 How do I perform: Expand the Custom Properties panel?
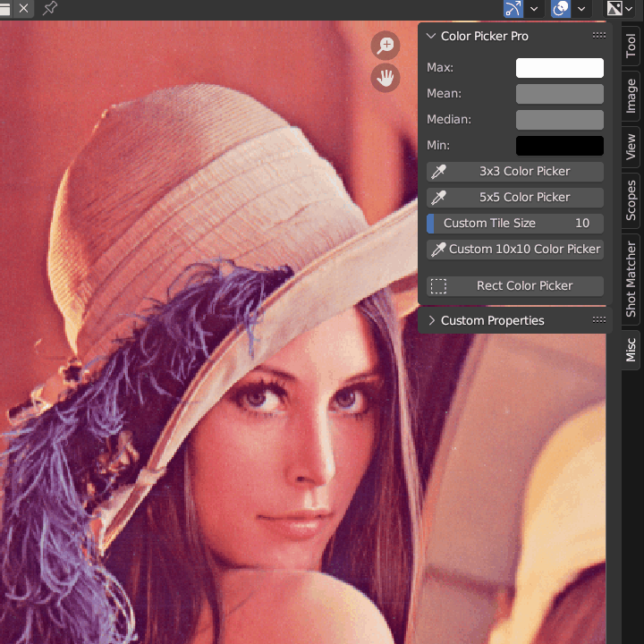pyautogui.click(x=431, y=320)
